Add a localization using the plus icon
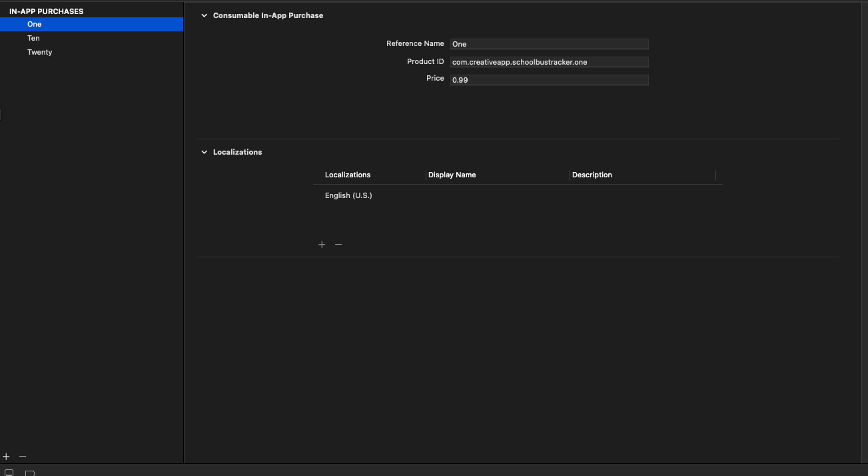Viewport: 868px width, 476px height. click(x=322, y=244)
